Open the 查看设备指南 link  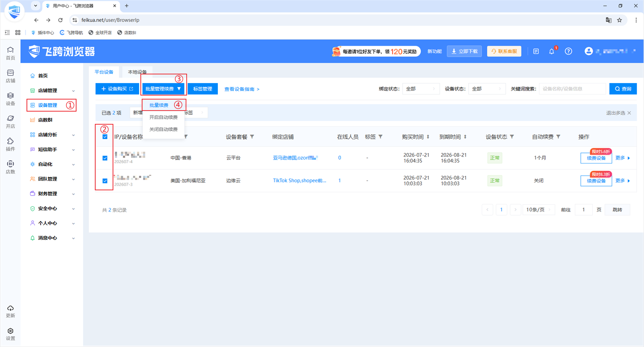coord(241,89)
